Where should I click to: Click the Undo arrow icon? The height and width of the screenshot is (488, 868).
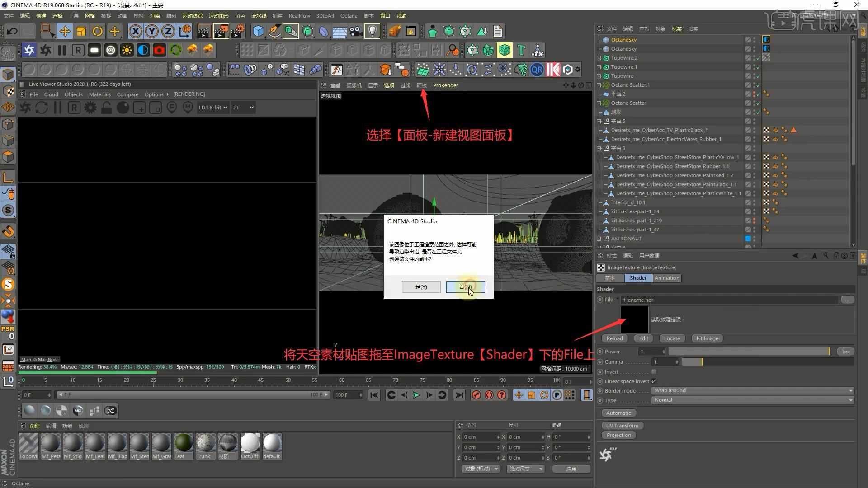coord(12,31)
